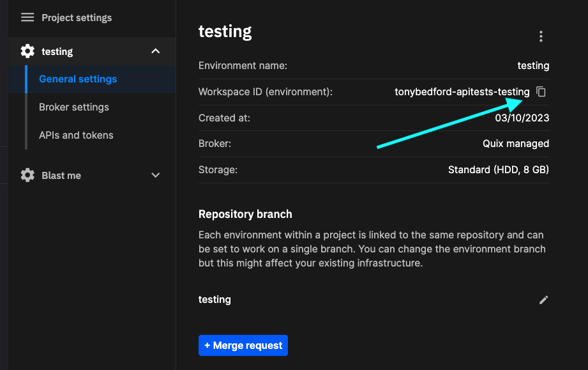
Task: Copy the Workspace ID to clipboard
Action: [x=541, y=92]
